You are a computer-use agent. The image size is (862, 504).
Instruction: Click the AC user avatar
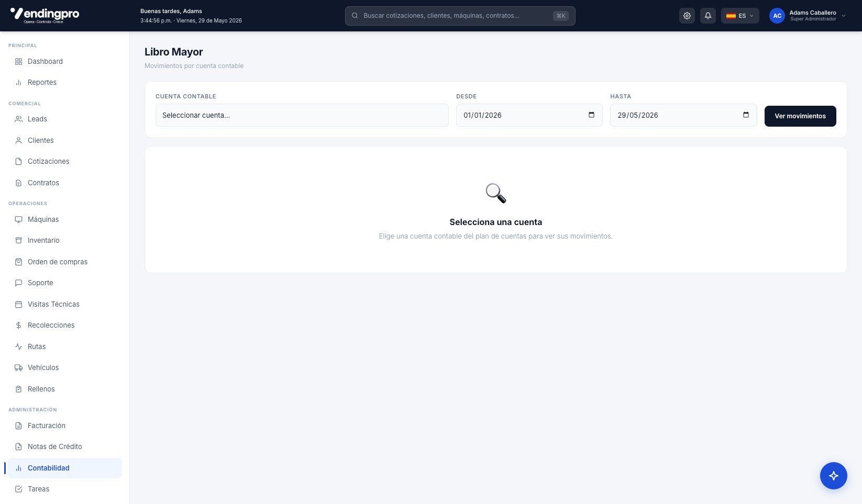click(777, 16)
